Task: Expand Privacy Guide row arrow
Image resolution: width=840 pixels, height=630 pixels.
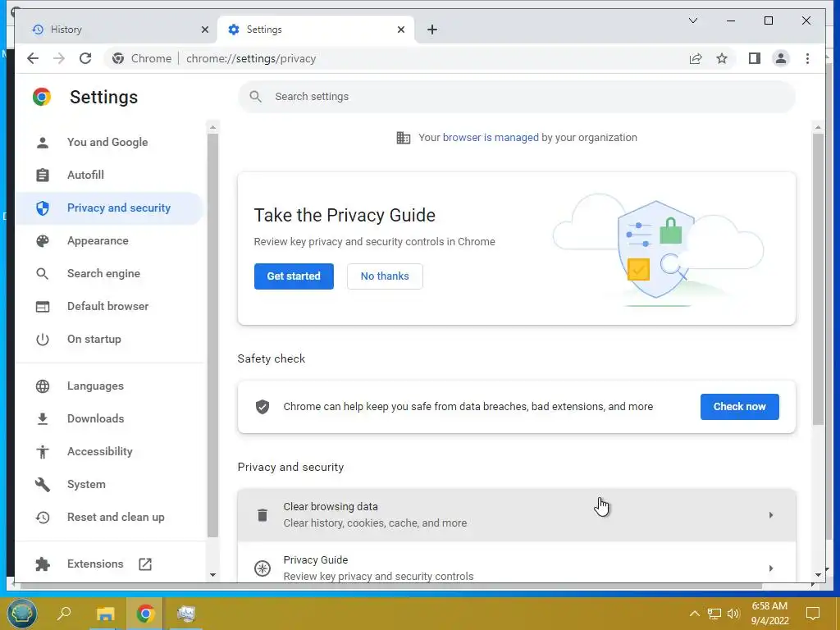Action: pos(770,568)
